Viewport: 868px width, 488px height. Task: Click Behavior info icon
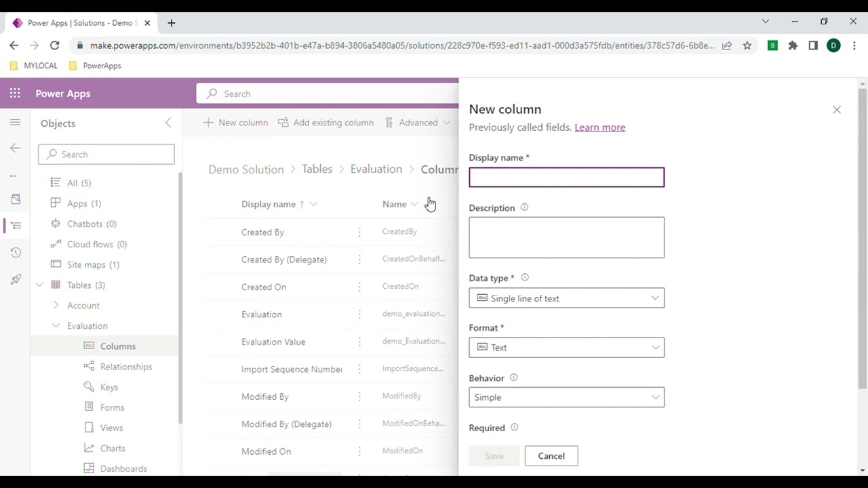coord(513,378)
